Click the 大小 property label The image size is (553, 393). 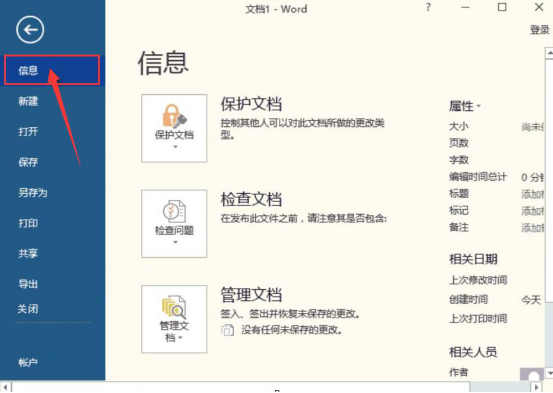point(458,126)
